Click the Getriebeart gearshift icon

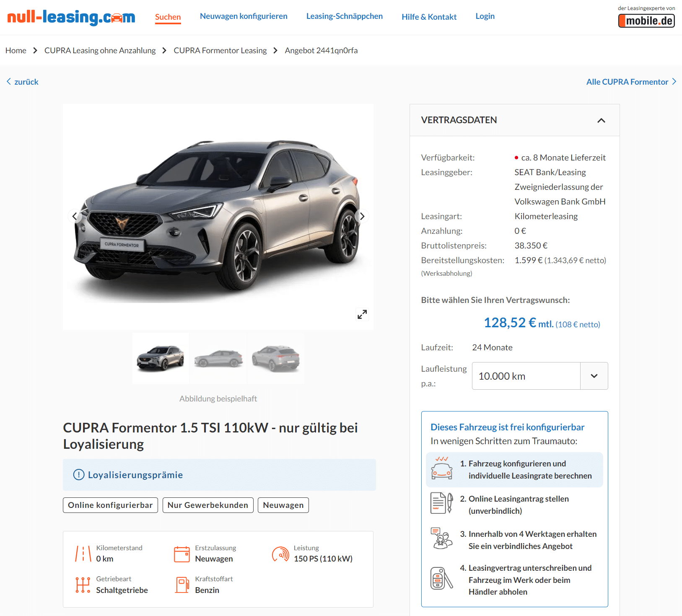(83, 585)
